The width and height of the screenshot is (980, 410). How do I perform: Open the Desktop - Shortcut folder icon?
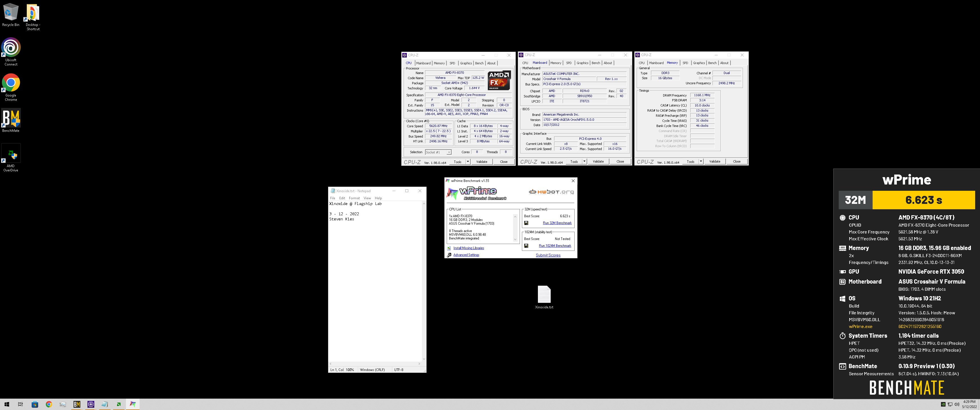click(x=33, y=17)
